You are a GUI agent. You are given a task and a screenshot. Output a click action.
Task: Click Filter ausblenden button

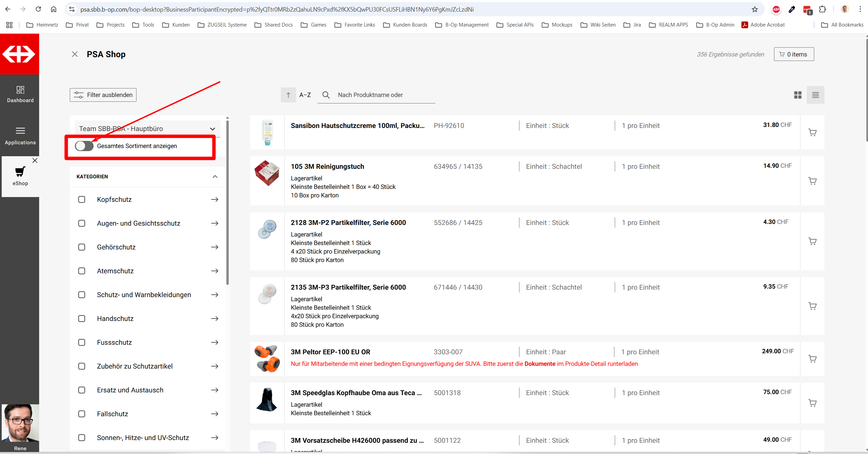pyautogui.click(x=103, y=95)
